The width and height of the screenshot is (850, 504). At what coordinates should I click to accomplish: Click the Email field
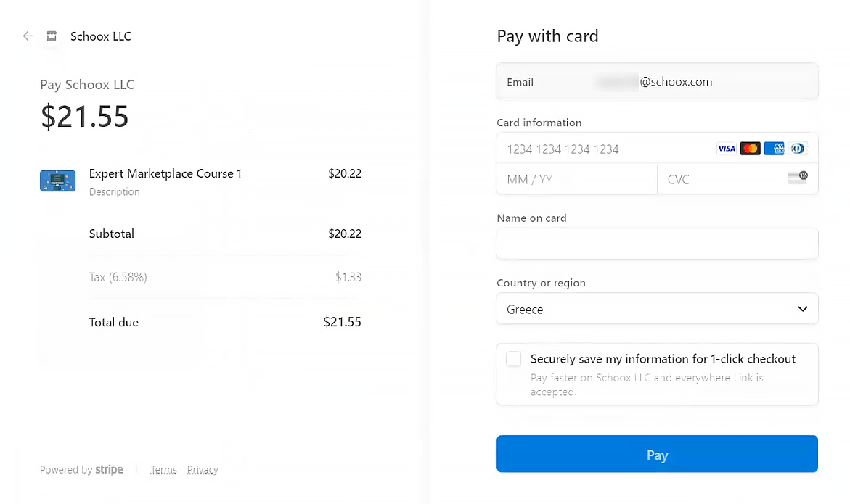[657, 82]
